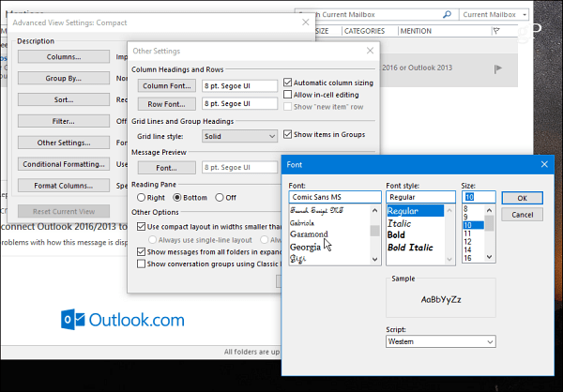
Task: Open the Group By... settings
Action: click(64, 78)
